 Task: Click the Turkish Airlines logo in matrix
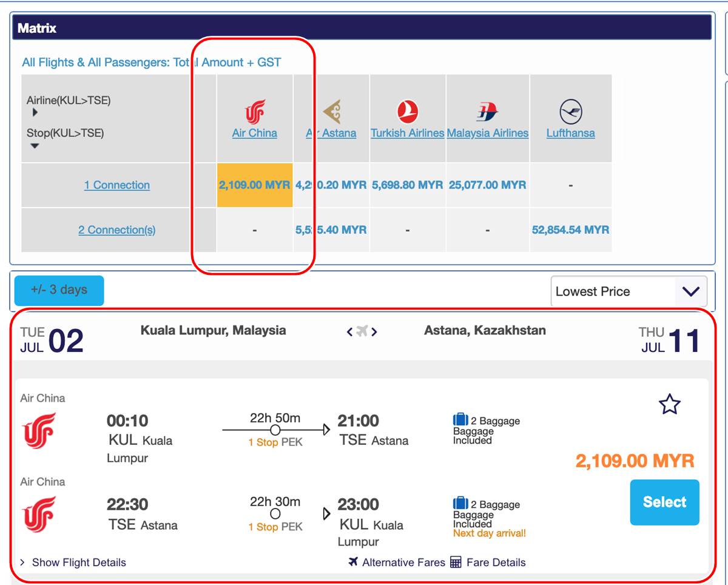pyautogui.click(x=408, y=112)
